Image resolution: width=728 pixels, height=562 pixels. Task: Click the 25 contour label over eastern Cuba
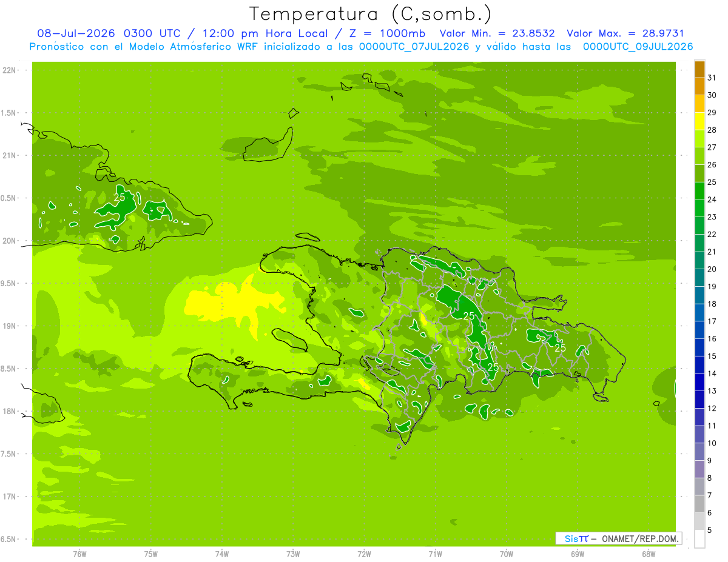click(120, 197)
